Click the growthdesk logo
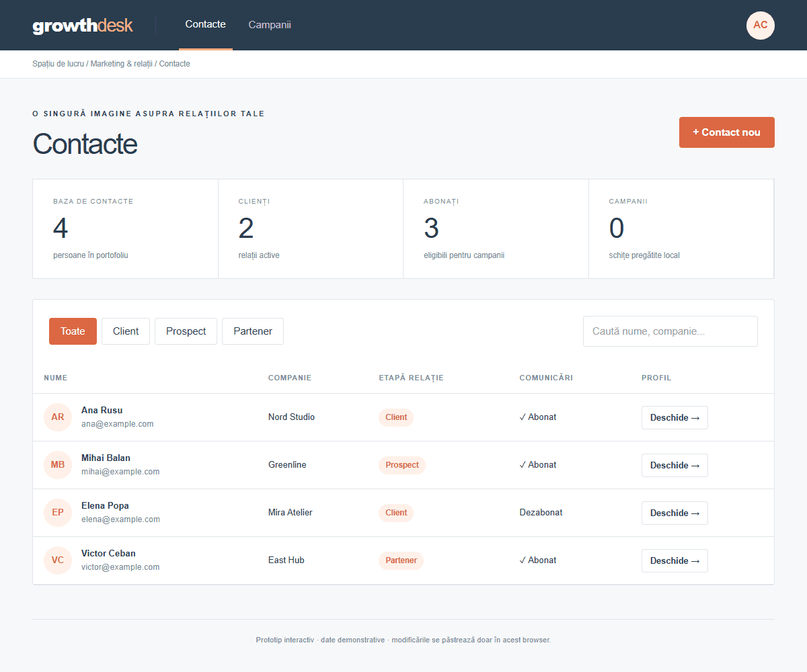The width and height of the screenshot is (807, 672). click(83, 26)
